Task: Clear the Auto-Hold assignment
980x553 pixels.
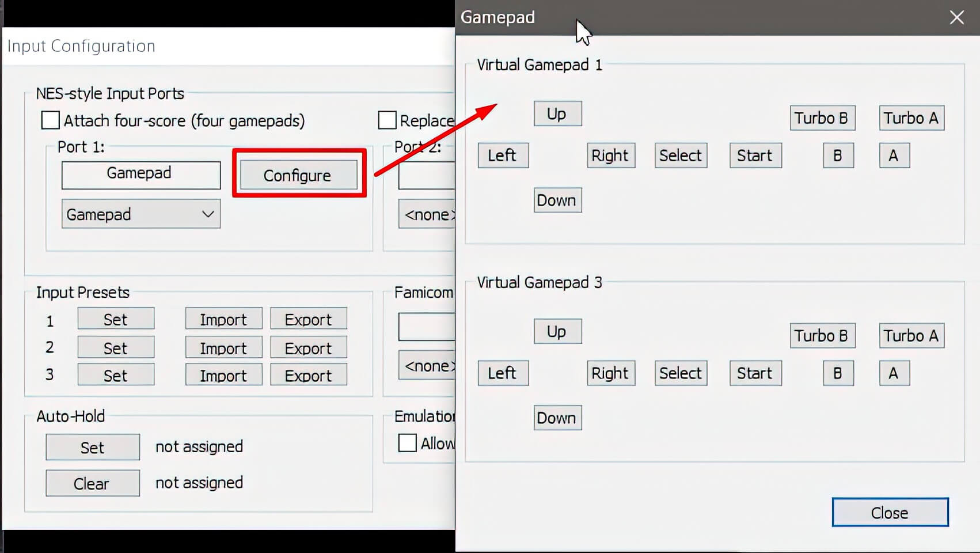Action: pyautogui.click(x=92, y=483)
